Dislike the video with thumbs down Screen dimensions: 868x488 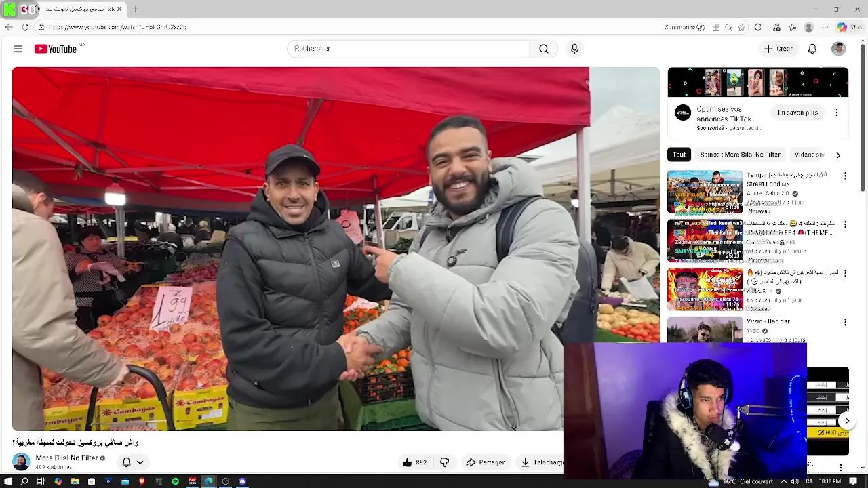point(445,462)
